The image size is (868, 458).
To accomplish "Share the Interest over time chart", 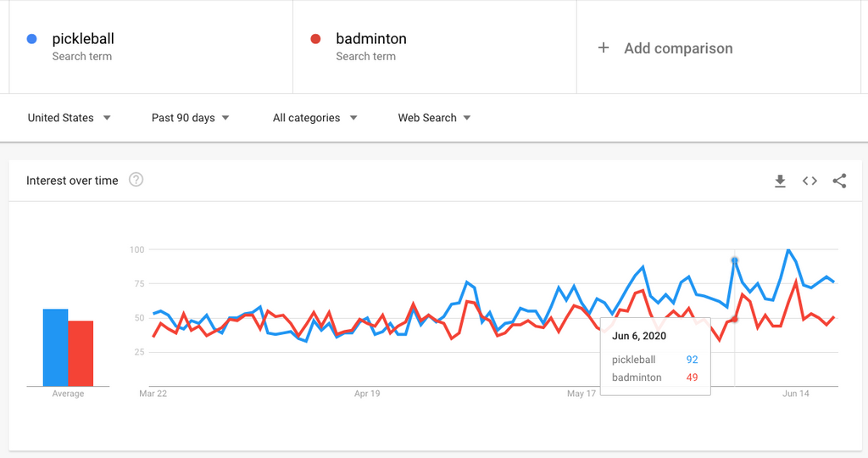I will point(839,181).
